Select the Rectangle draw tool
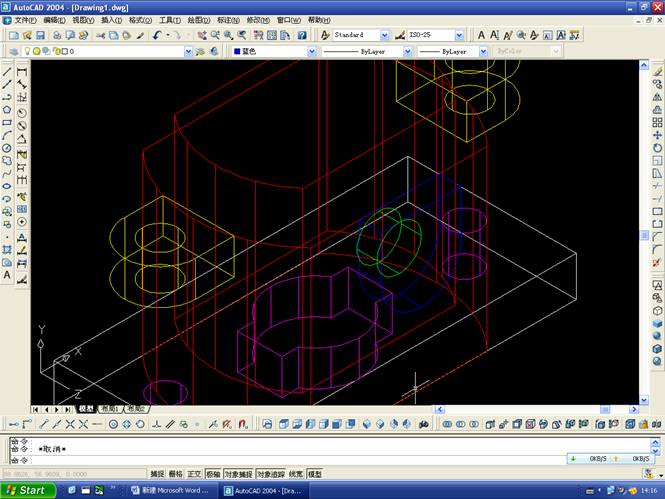The height and width of the screenshot is (499, 665). [7, 122]
